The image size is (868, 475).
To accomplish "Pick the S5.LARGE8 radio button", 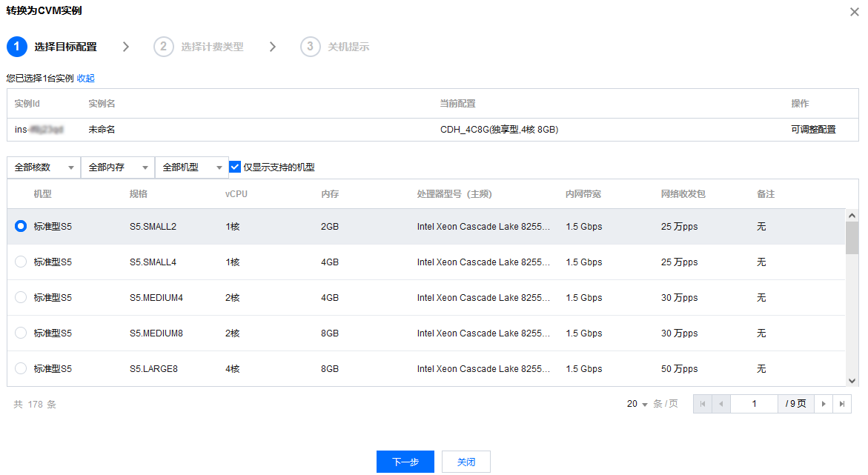I will coord(21,368).
